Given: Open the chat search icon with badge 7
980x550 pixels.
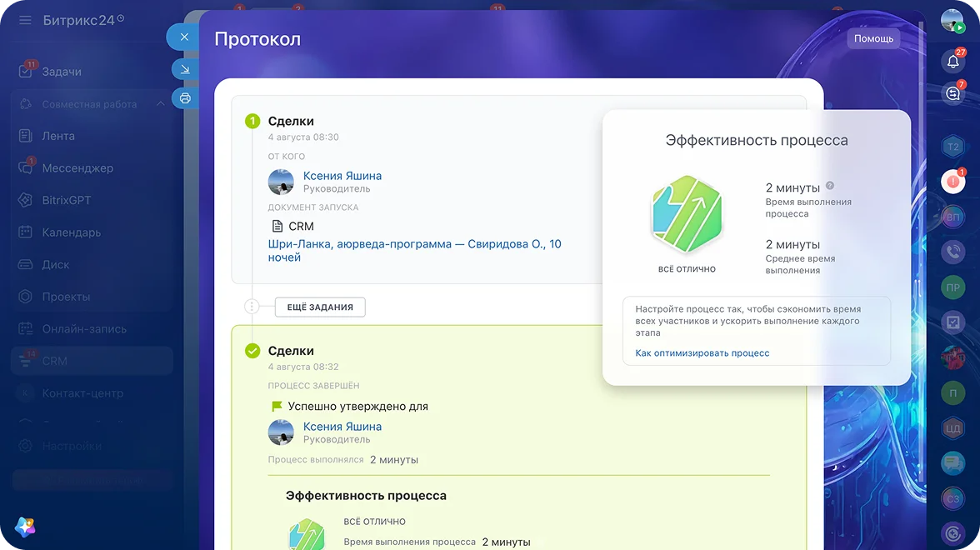Looking at the screenshot, I should coord(952,93).
